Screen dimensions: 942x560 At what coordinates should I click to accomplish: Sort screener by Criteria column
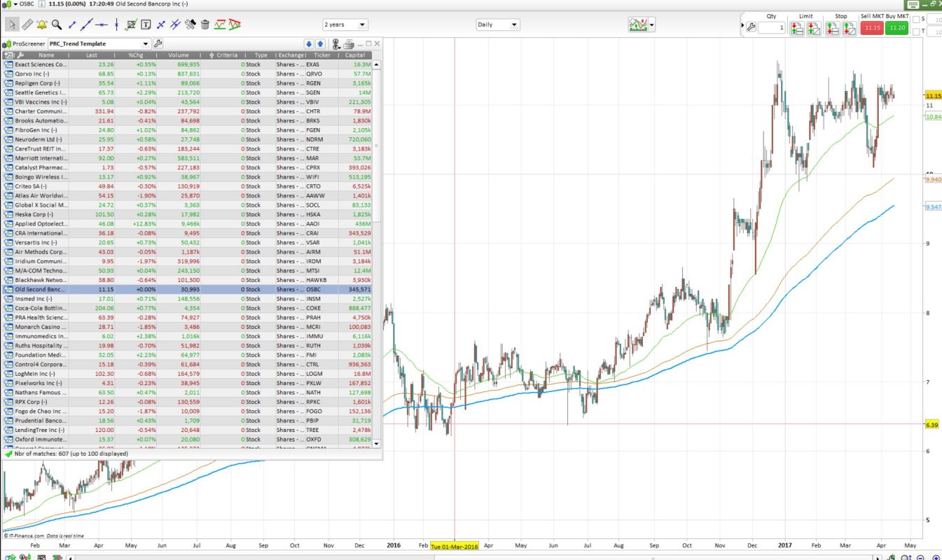(224, 55)
